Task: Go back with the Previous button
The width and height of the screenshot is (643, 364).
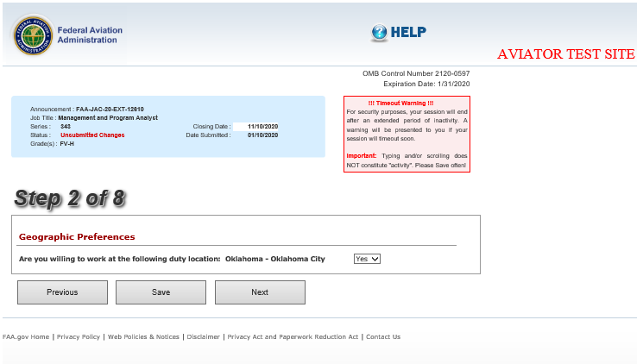Action: pyautogui.click(x=62, y=292)
